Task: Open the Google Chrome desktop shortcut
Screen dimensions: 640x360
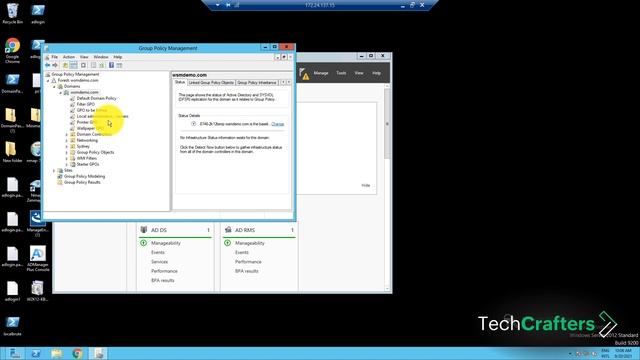Action: tap(12, 51)
